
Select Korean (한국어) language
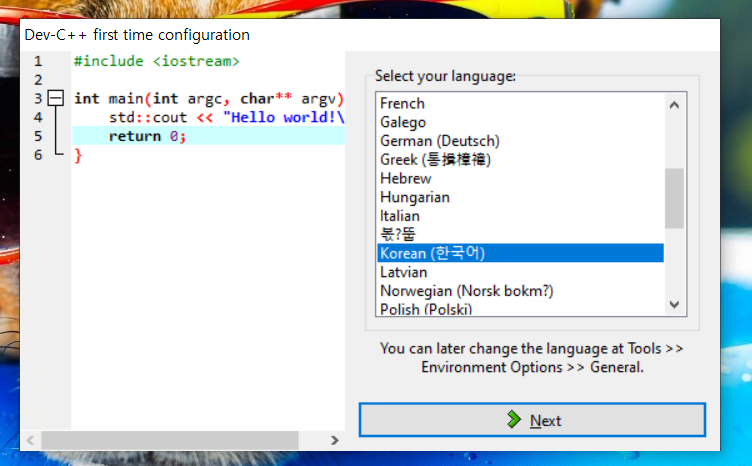pos(520,253)
